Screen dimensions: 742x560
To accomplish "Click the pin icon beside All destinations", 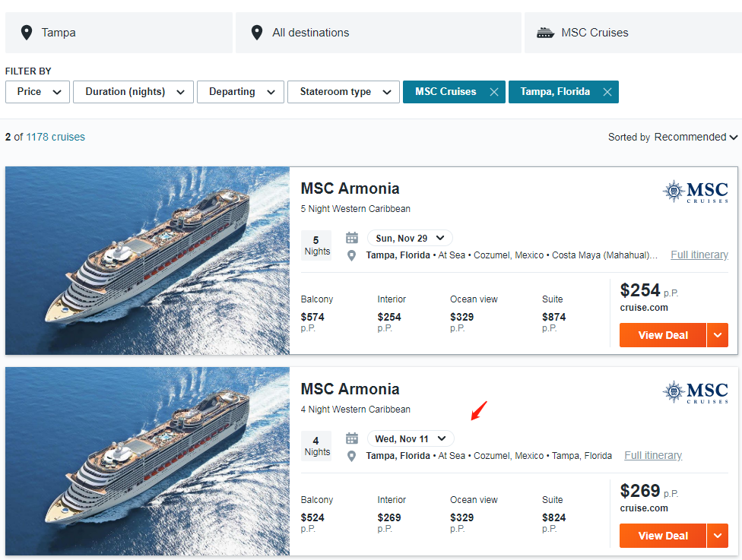I will (x=257, y=33).
